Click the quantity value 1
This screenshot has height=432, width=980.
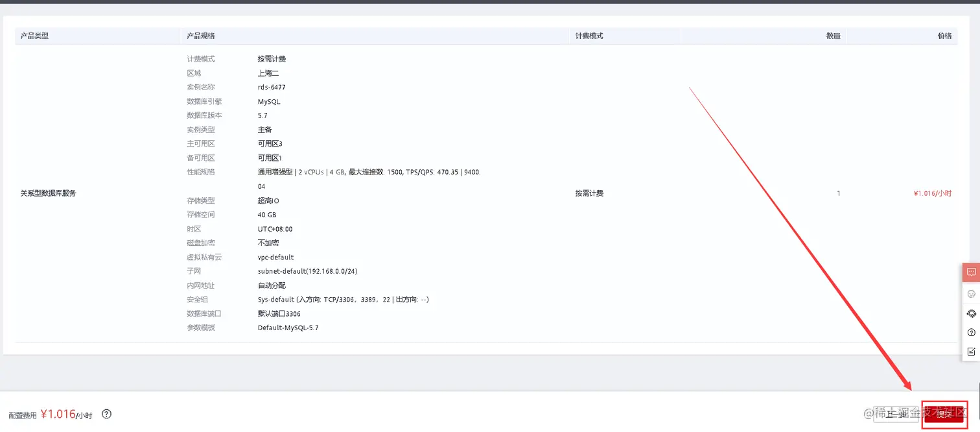point(839,193)
